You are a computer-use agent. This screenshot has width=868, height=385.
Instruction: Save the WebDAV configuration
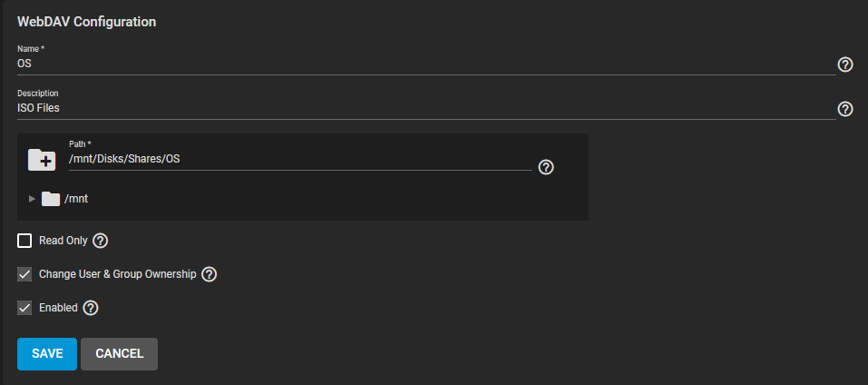(x=47, y=354)
